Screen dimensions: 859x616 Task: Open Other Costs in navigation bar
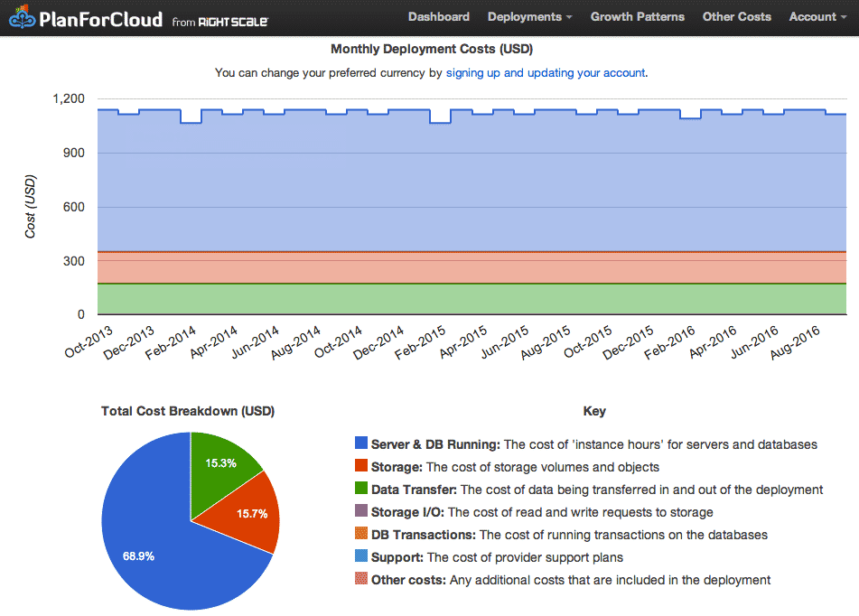click(736, 16)
